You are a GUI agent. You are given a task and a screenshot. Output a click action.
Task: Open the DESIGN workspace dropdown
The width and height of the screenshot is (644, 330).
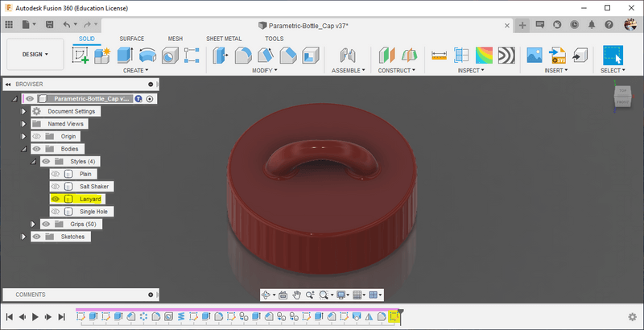[35, 54]
